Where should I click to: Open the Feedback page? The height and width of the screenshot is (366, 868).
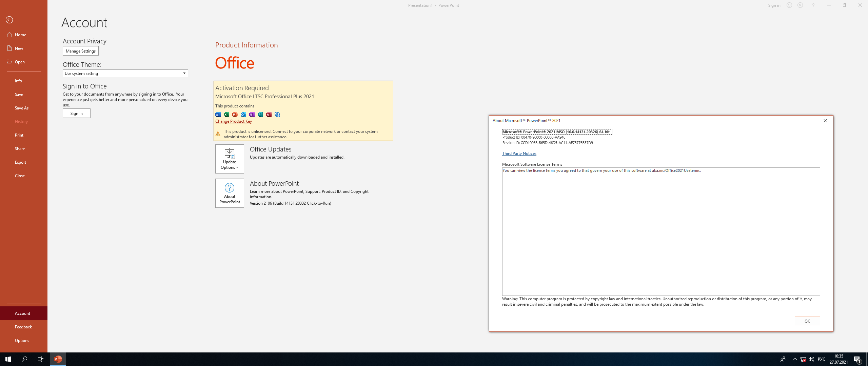24,327
